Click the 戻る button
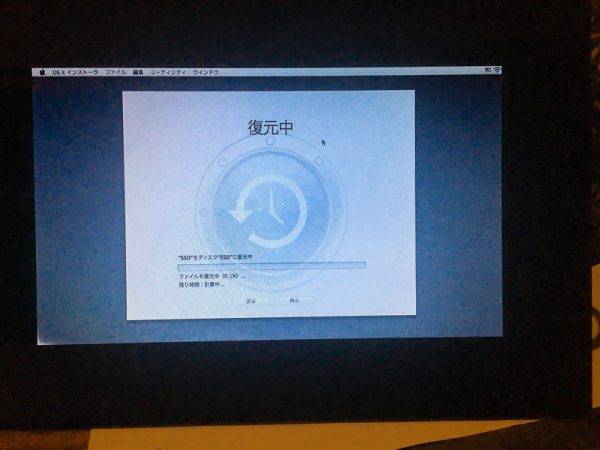 pyautogui.click(x=251, y=301)
